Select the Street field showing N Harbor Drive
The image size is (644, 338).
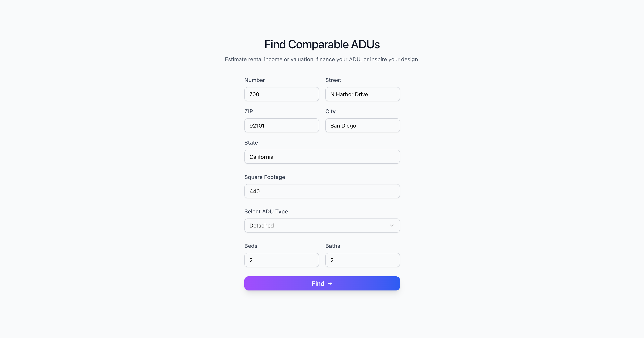pos(362,94)
